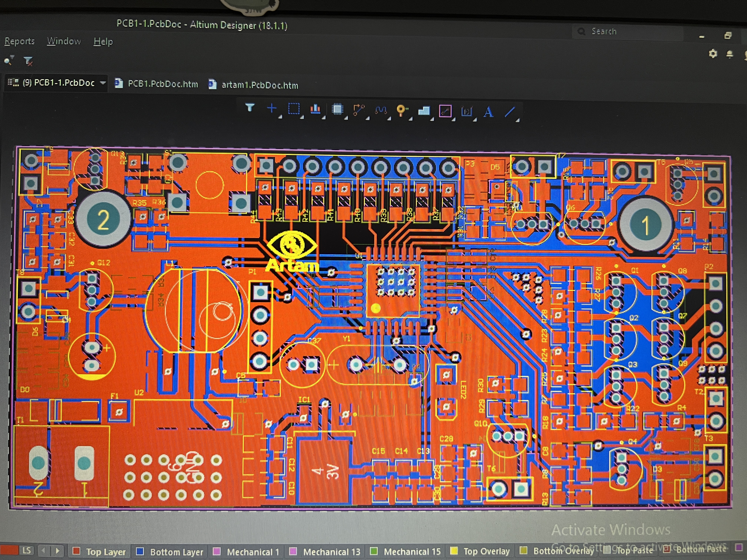The width and height of the screenshot is (747, 560).
Task: Select the Place Dimension icon
Action: pyautogui.click(x=467, y=112)
